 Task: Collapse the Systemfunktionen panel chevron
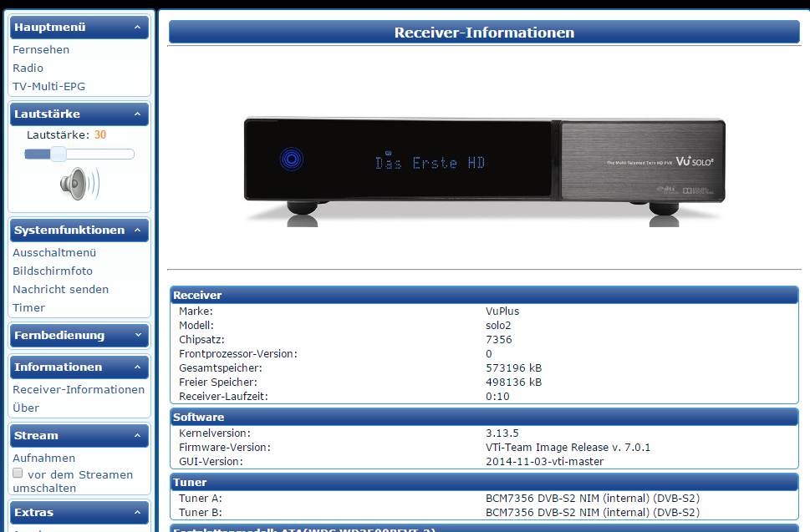point(137,231)
